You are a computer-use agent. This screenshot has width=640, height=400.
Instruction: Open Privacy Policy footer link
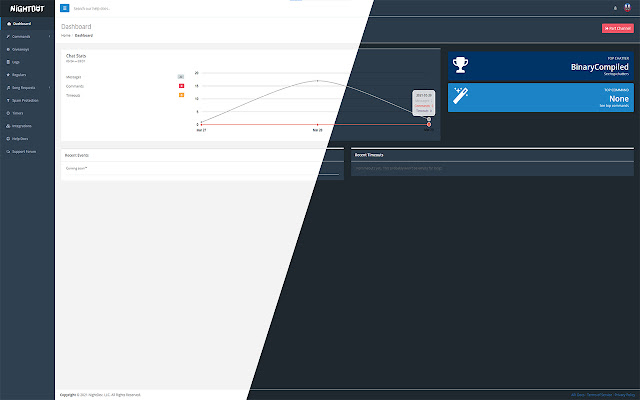click(x=625, y=395)
